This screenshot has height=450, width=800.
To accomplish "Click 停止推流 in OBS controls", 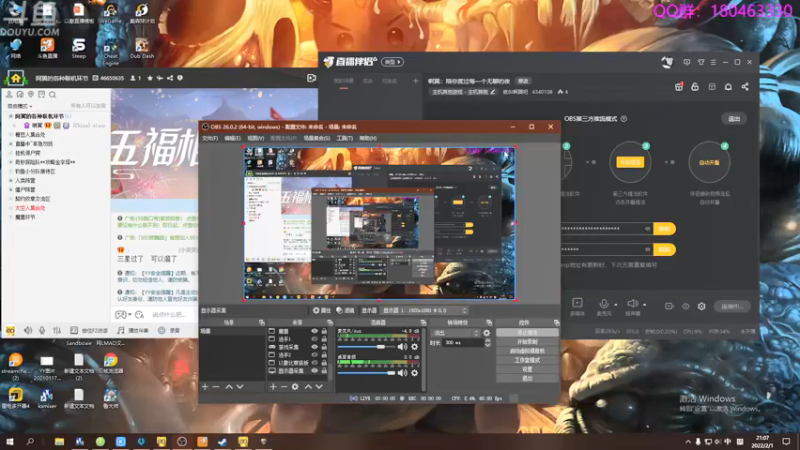I will pyautogui.click(x=527, y=333).
